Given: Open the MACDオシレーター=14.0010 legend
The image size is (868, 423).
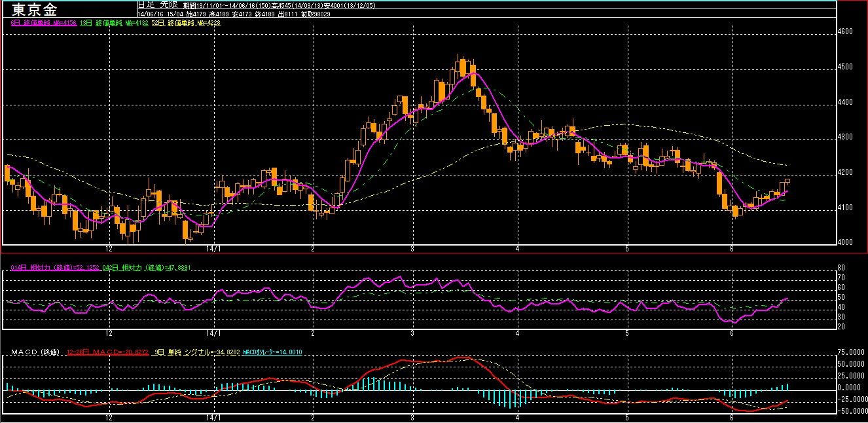Looking at the screenshot, I should [272, 352].
